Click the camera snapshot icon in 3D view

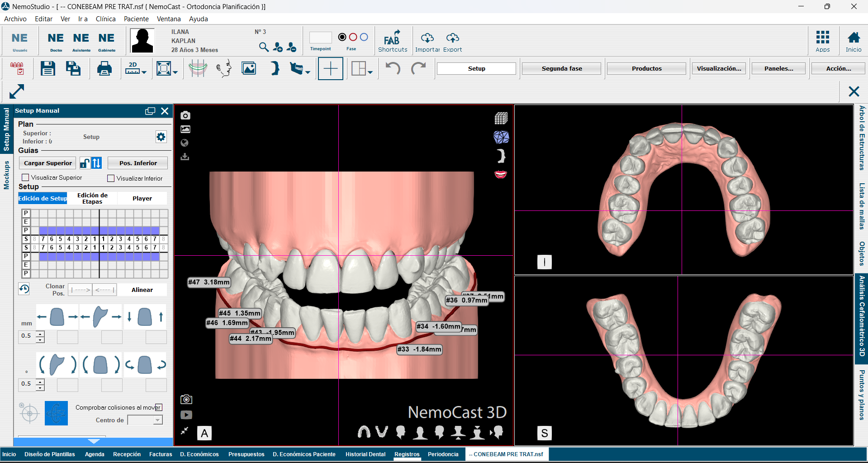[x=185, y=115]
